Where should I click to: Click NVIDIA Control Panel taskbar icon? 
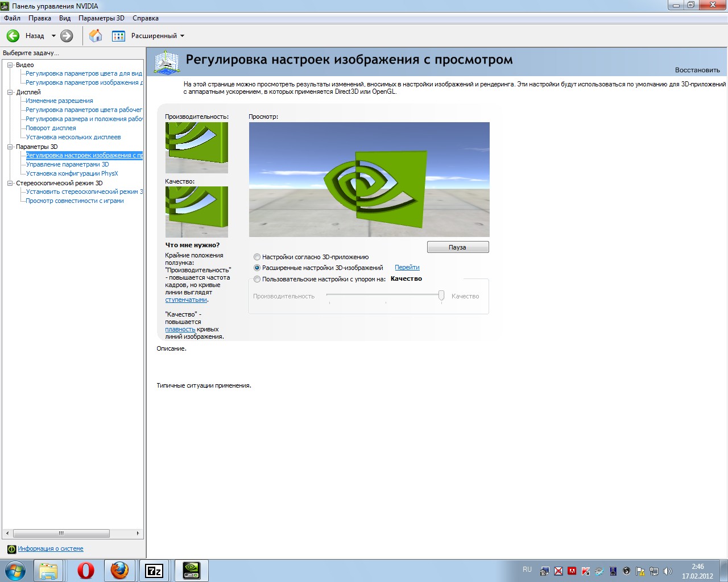point(192,571)
